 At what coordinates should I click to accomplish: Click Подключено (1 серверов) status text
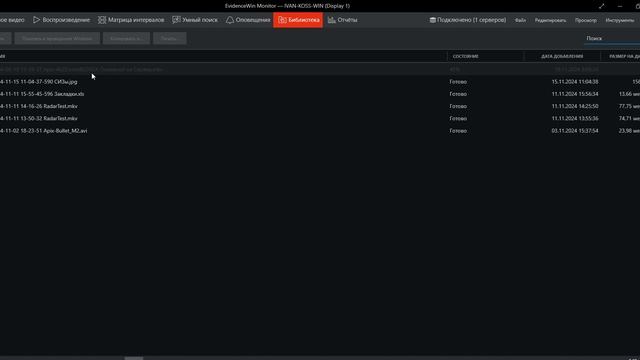(x=471, y=20)
